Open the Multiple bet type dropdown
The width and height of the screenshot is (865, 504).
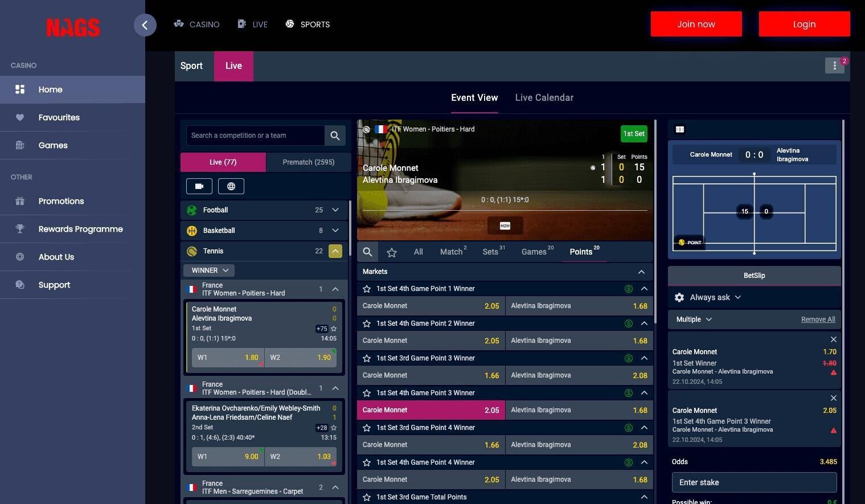click(694, 319)
